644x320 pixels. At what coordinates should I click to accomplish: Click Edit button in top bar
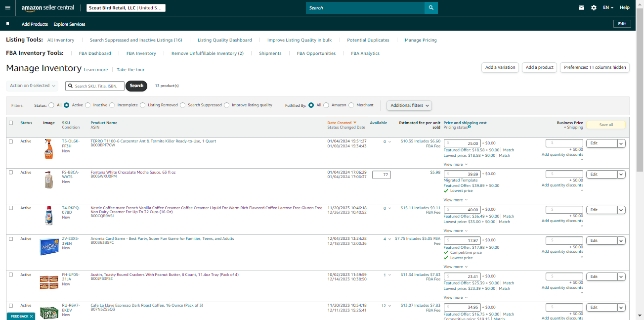click(622, 24)
